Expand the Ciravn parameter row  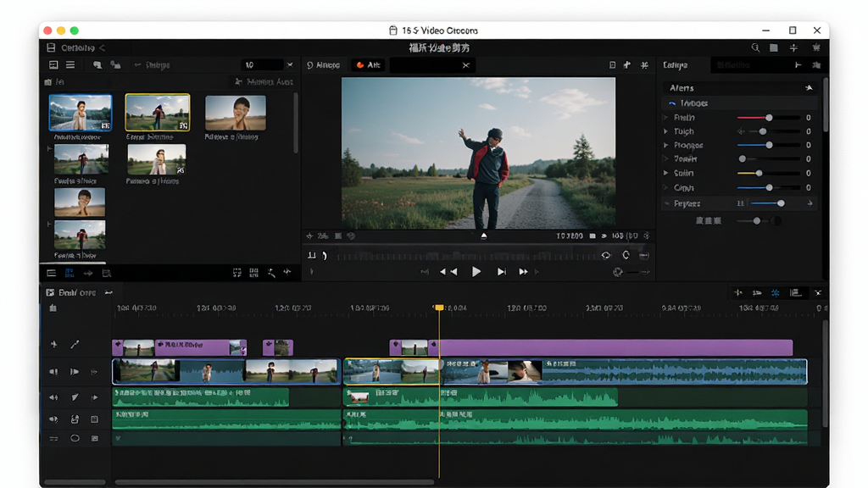(x=666, y=187)
